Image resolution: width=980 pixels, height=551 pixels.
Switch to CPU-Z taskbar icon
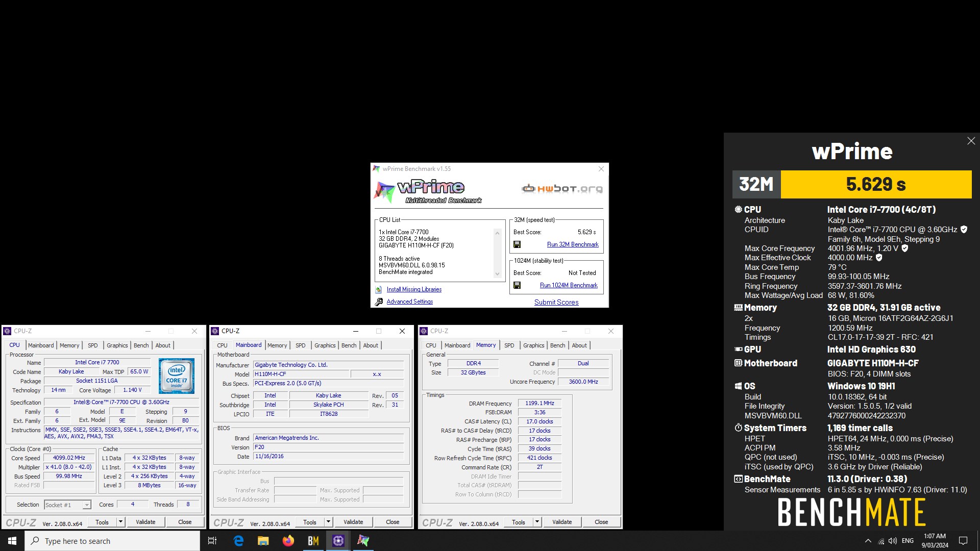click(x=338, y=541)
